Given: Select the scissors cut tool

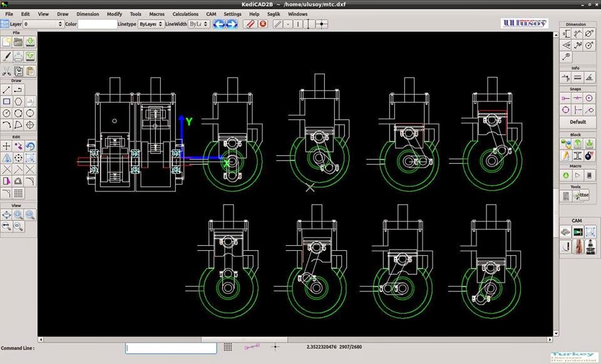Looking at the screenshot, I should click(6, 71).
